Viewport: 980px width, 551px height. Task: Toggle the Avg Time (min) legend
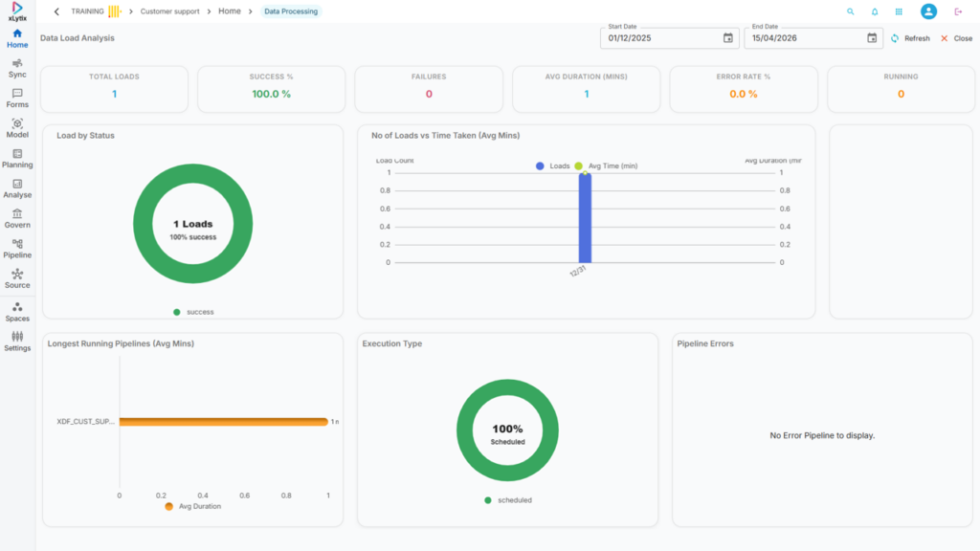pos(606,166)
